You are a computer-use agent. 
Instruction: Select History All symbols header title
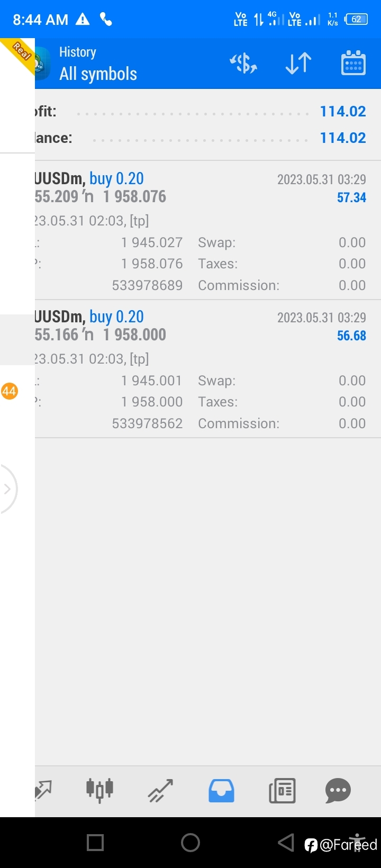[x=98, y=64]
